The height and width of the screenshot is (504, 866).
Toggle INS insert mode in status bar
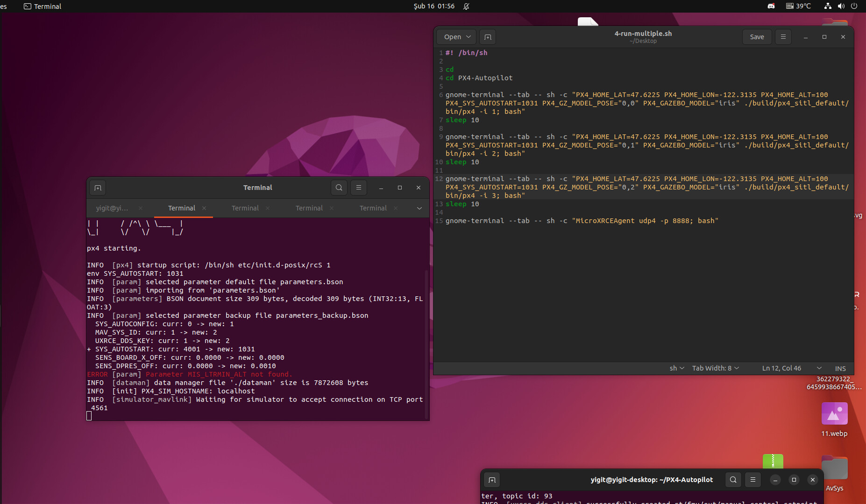click(x=840, y=368)
